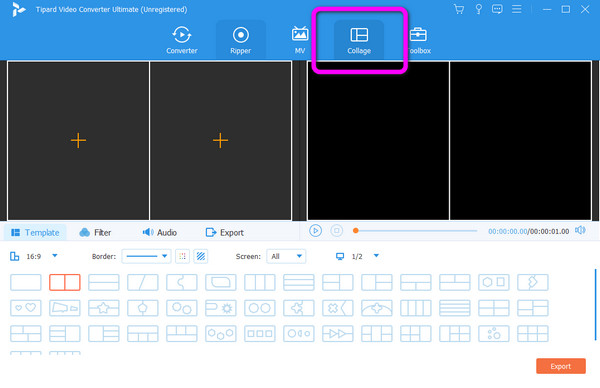Switch to the Template tab
This screenshot has width=600, height=388.
coord(35,233)
